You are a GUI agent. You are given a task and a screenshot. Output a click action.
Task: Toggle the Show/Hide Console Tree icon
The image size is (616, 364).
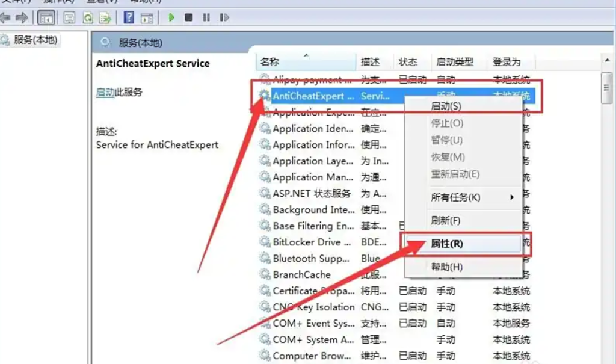point(45,17)
